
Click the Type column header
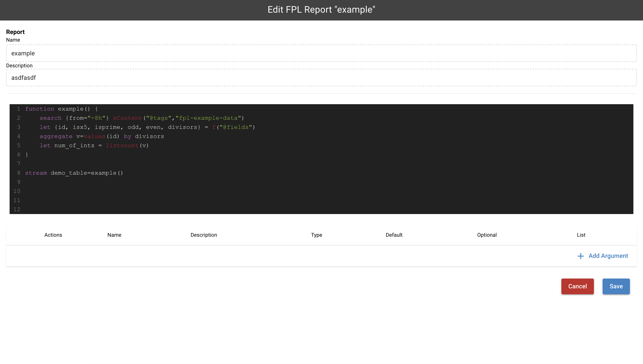[317, 235]
